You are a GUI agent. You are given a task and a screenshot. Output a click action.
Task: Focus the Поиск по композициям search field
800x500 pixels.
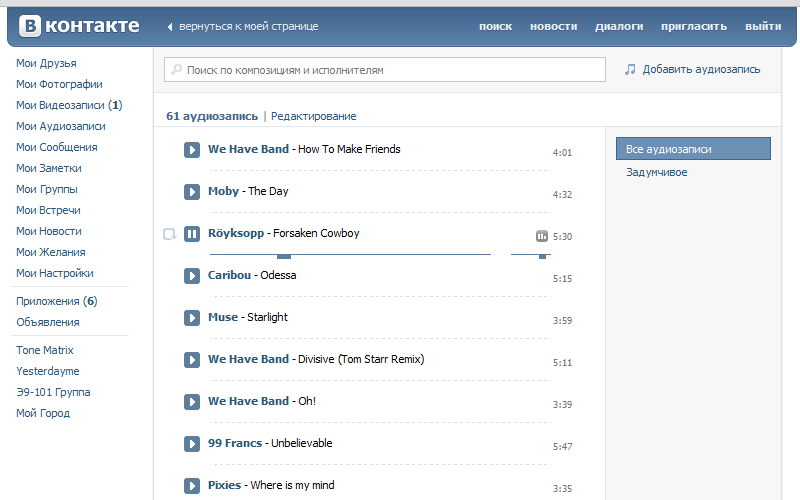tap(385, 69)
